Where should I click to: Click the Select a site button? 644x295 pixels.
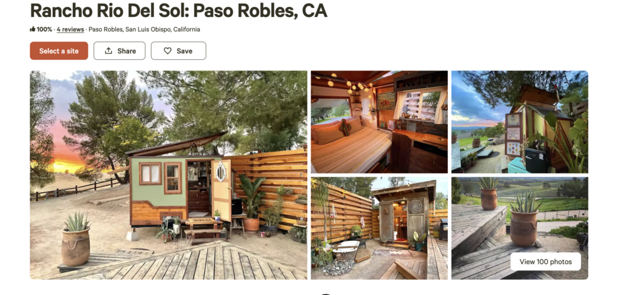58,51
